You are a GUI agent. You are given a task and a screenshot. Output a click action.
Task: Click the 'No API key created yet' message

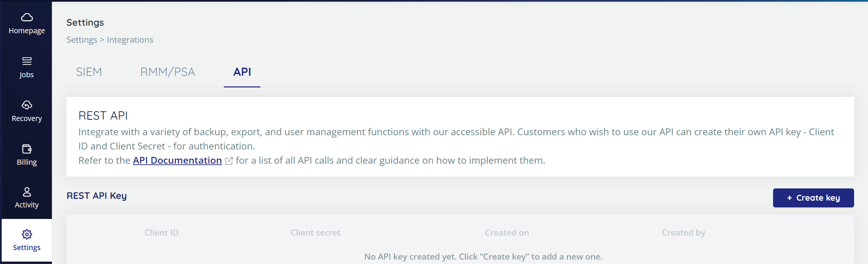click(483, 257)
